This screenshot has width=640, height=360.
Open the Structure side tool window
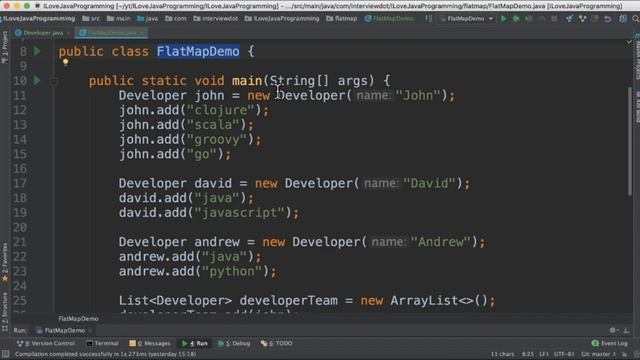(4, 312)
